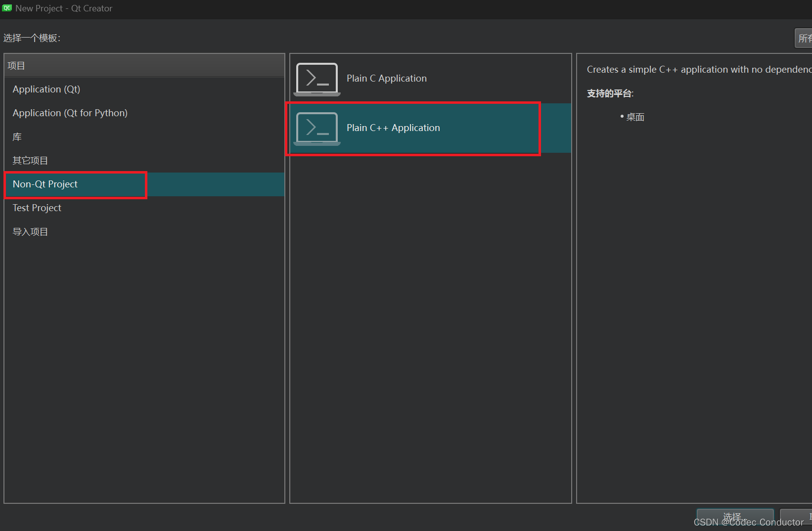Click the Plain C Application terminal icon
The image size is (812, 531).
point(317,79)
